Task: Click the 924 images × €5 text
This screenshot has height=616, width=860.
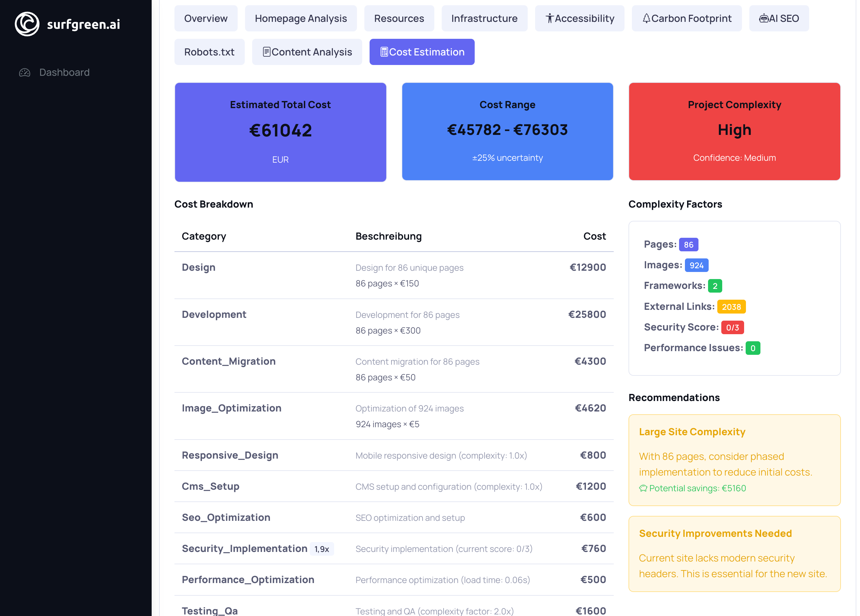Action: [x=387, y=424]
